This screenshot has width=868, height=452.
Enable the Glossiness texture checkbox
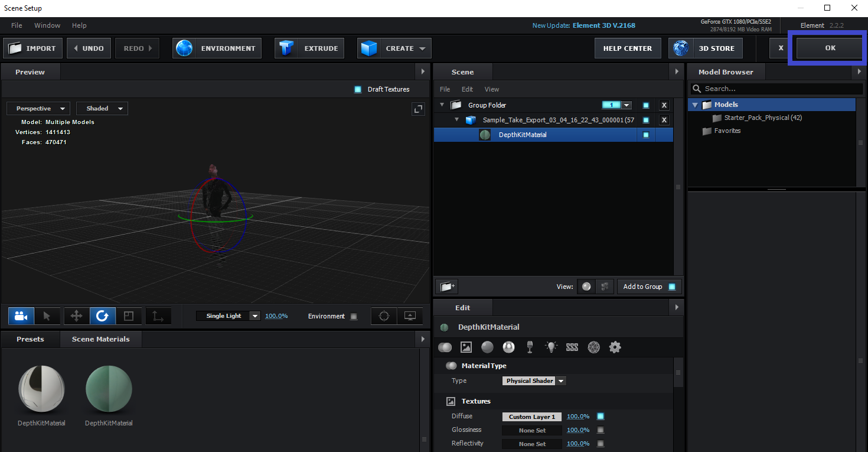(601, 430)
